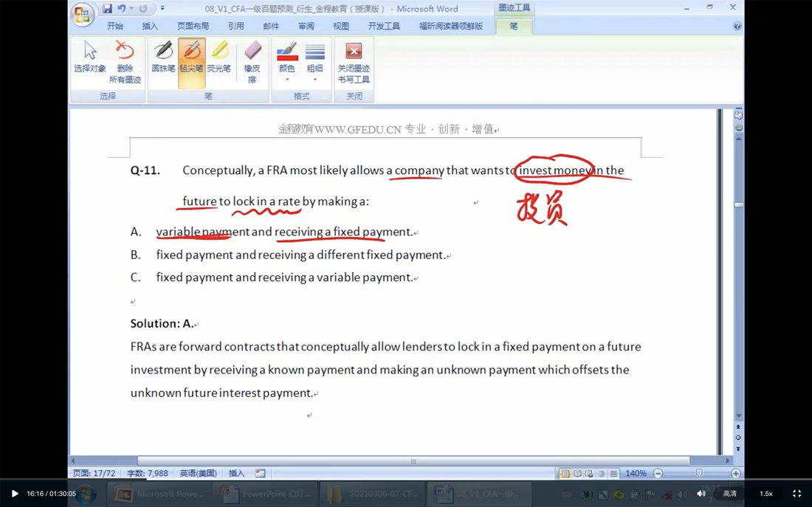Open the 开始 ribbon tab
The height and width of the screenshot is (507, 812).
(x=115, y=26)
